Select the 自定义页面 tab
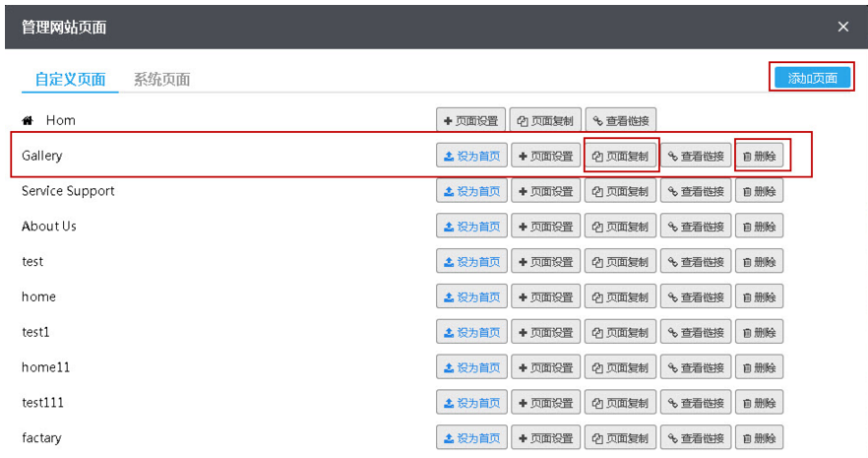 pyautogui.click(x=70, y=80)
